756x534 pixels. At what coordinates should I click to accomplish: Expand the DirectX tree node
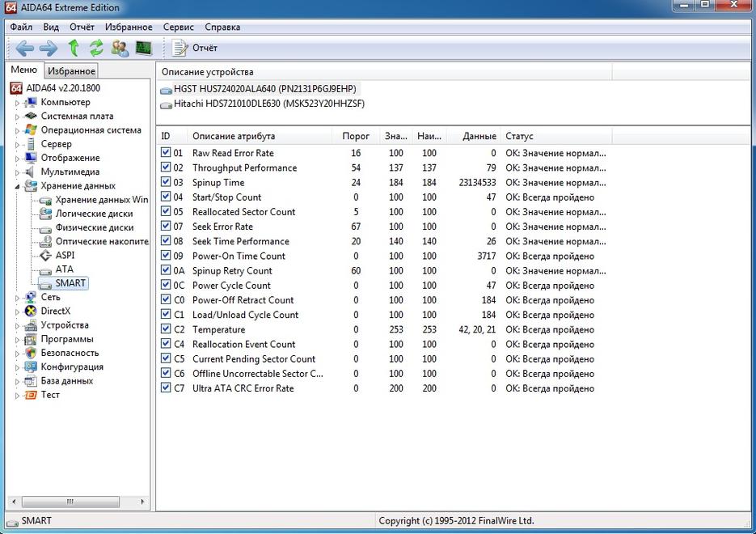[17, 312]
